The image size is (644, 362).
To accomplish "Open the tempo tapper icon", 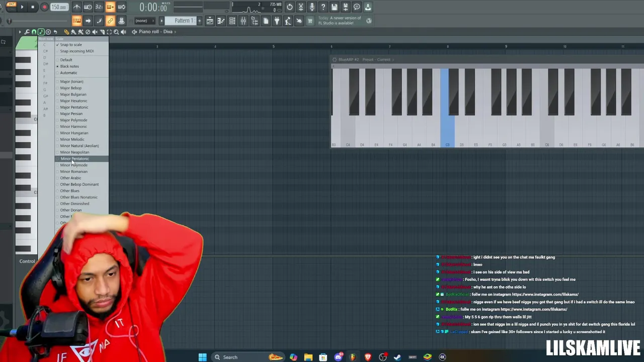I will click(x=288, y=21).
